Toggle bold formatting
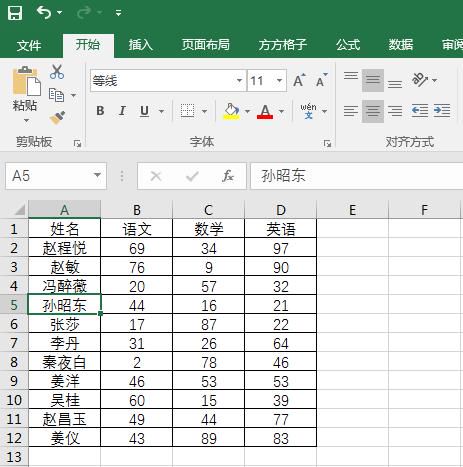 100,111
